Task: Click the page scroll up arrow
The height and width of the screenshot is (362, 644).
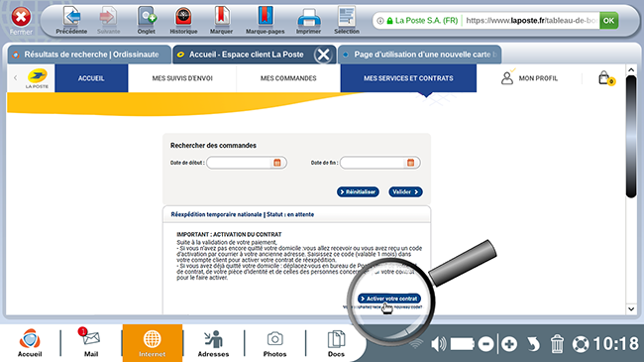Action: pos(631,70)
